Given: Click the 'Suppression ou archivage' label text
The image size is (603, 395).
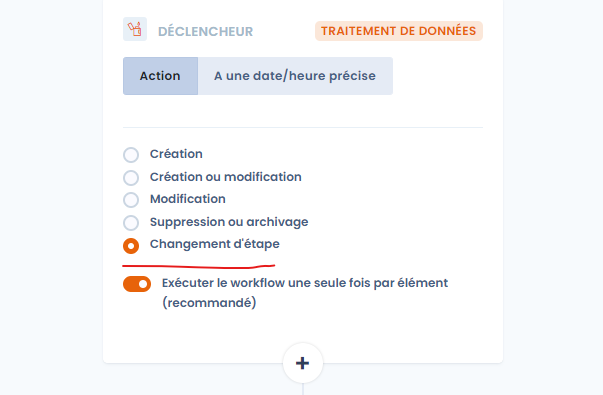Looking at the screenshot, I should tap(229, 222).
